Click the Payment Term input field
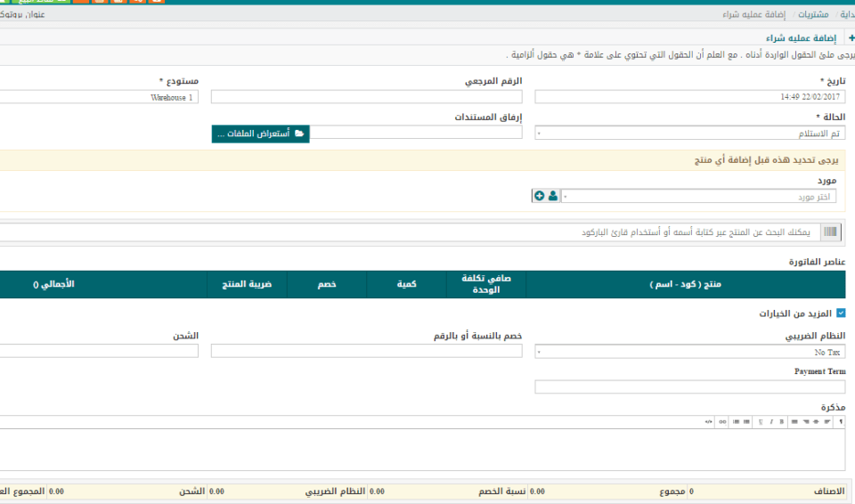Screen dimensions: 855x504 (x=689, y=386)
